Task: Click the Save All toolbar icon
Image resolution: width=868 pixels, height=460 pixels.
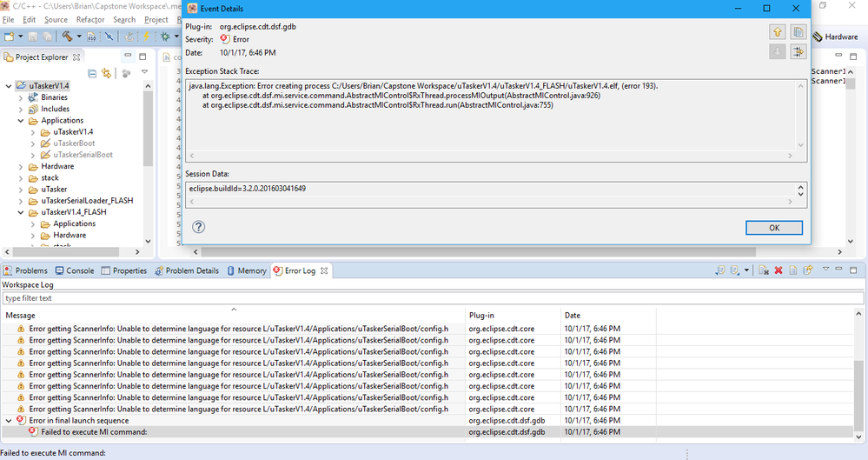Action: (x=48, y=37)
